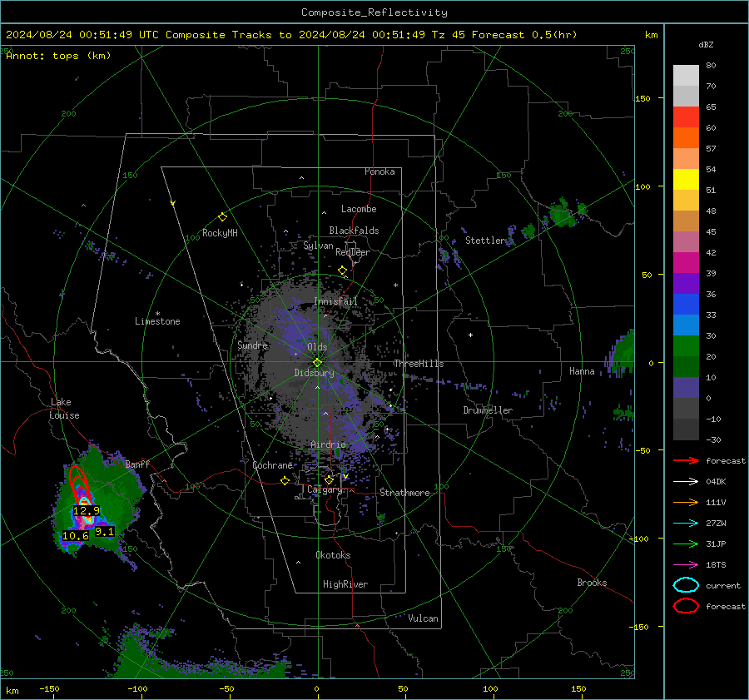The width and height of the screenshot is (749, 700).
Task: Click the cyan current ellipse legend icon
Action: tap(686, 585)
